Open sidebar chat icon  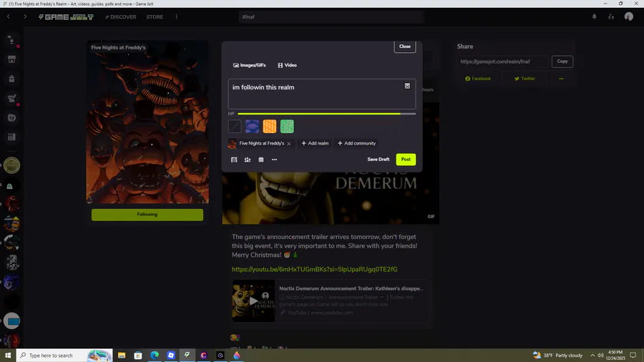tap(11, 118)
